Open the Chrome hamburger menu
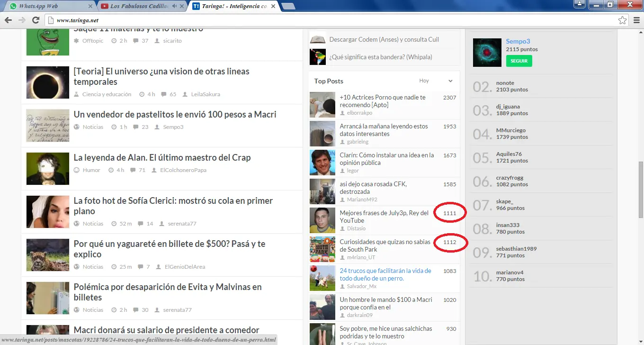This screenshot has height=345, width=644. coord(635,20)
